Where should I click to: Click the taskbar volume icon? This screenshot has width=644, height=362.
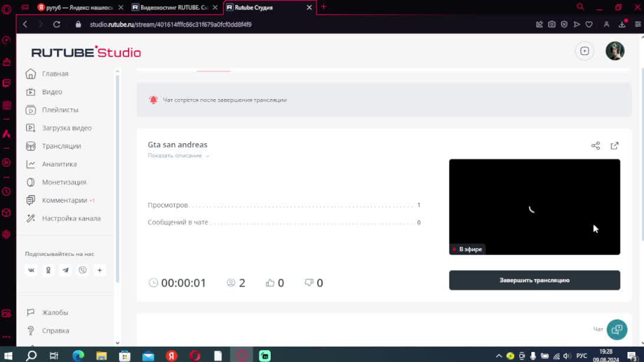tap(567, 356)
